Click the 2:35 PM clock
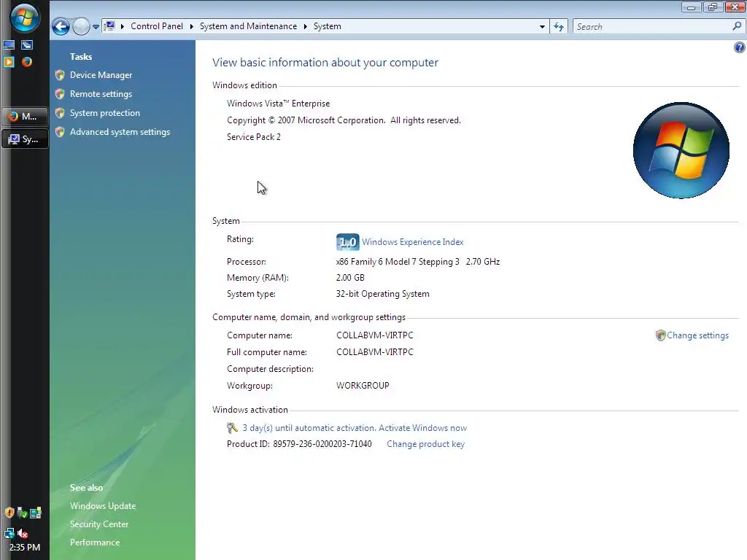 pos(25,547)
